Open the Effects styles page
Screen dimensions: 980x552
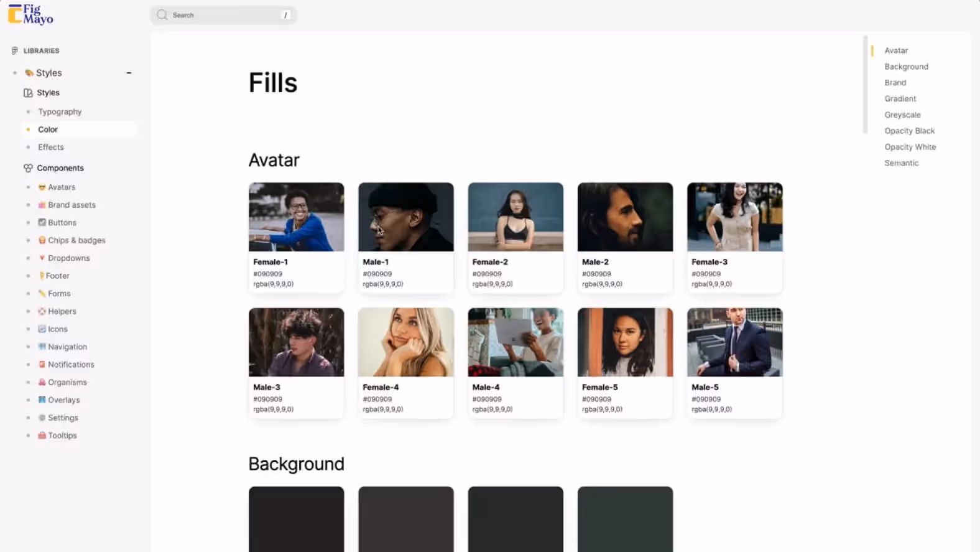(51, 147)
